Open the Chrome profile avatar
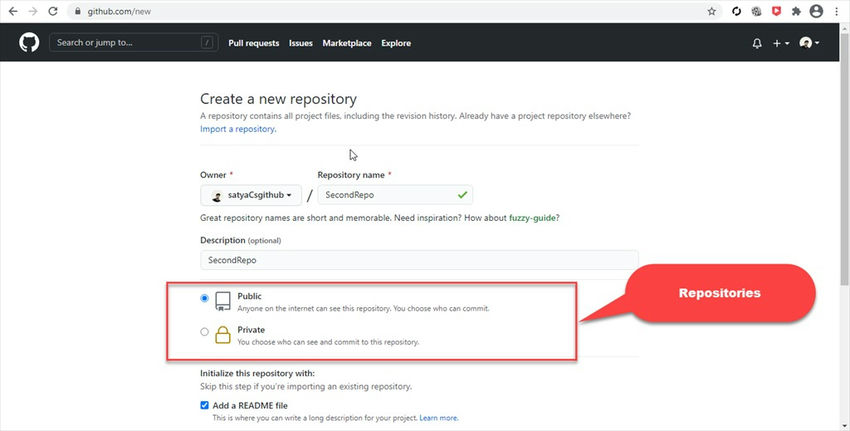This screenshot has width=850, height=431. click(x=816, y=11)
